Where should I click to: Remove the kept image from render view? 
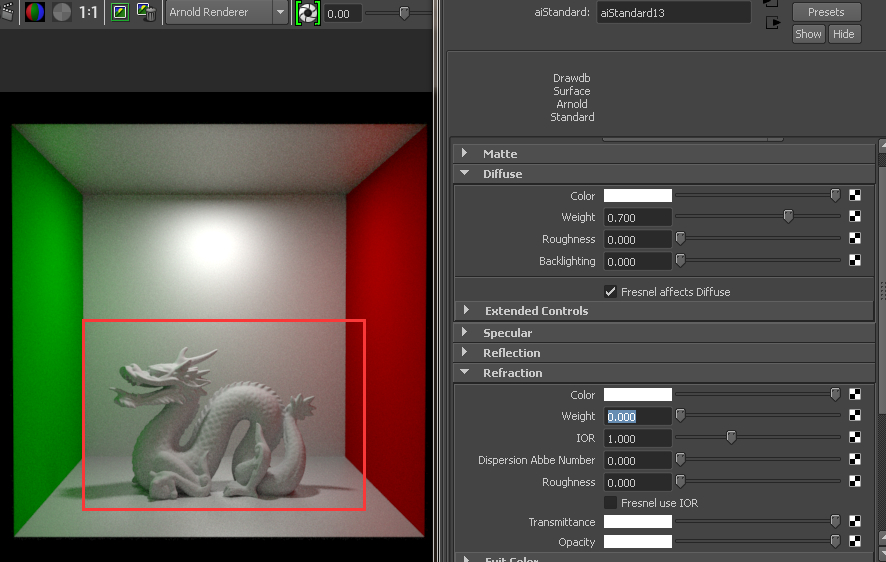[146, 12]
